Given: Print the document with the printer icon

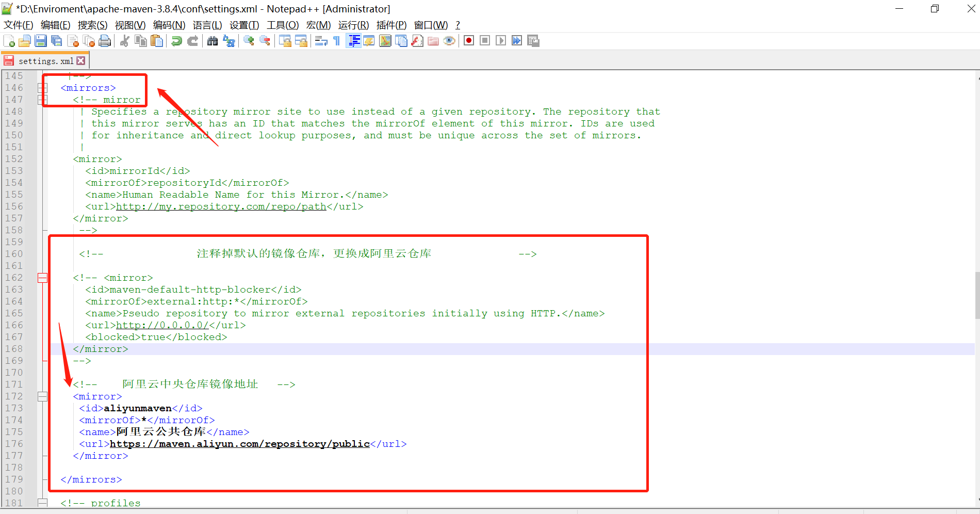Looking at the screenshot, I should point(105,41).
